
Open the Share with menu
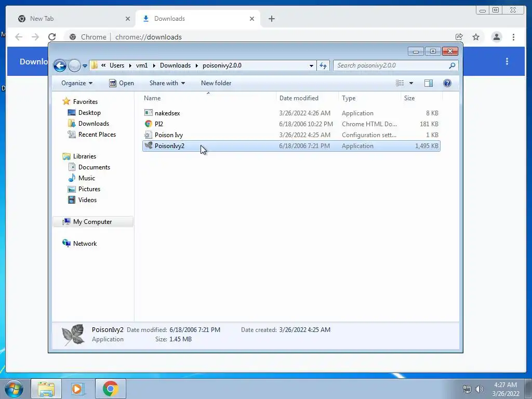(167, 83)
